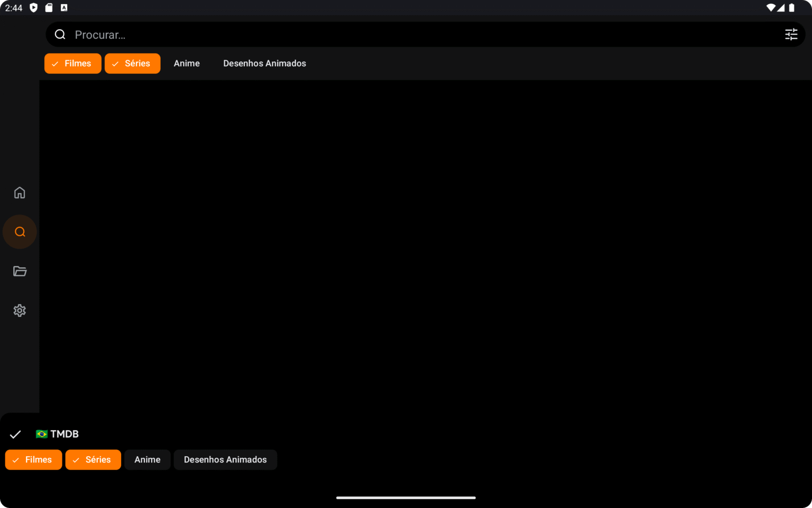Open the Home icon in sidebar
Image resolution: width=812 pixels, height=508 pixels.
pos(20,193)
